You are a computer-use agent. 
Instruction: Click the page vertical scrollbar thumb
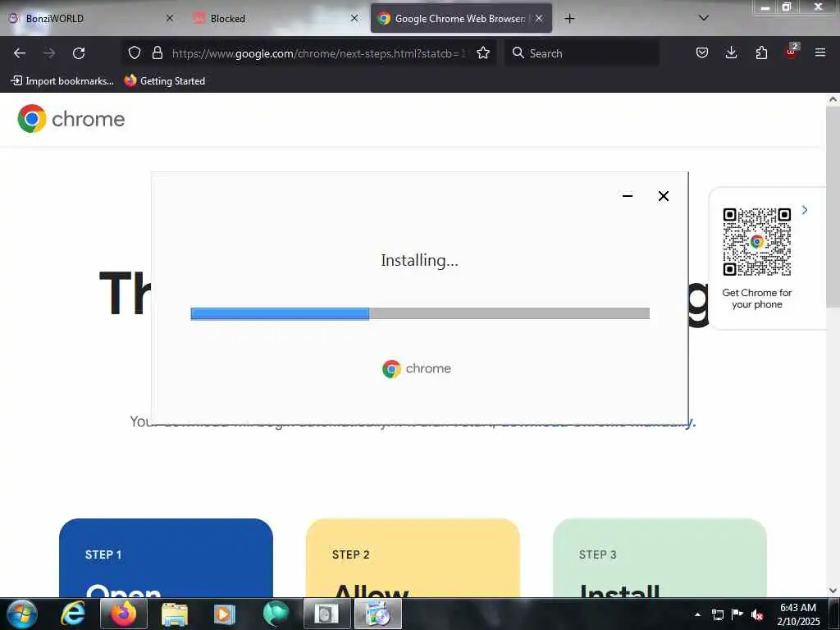(x=833, y=206)
